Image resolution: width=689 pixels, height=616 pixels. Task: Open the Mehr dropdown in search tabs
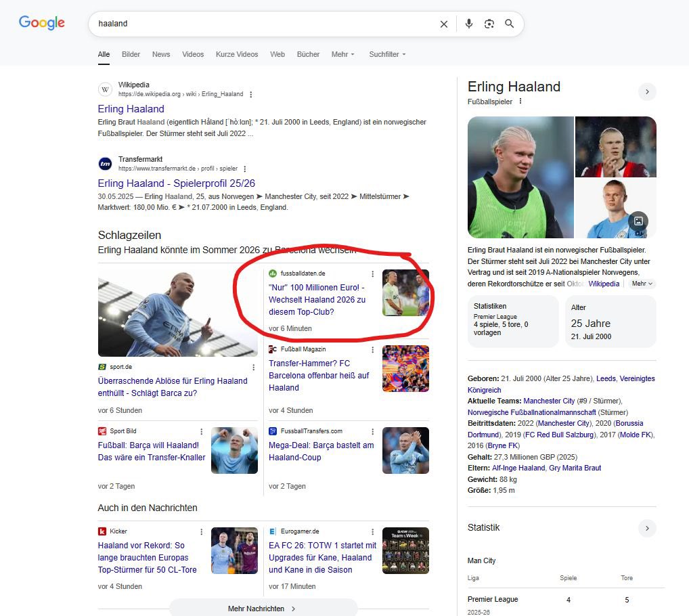pos(342,54)
